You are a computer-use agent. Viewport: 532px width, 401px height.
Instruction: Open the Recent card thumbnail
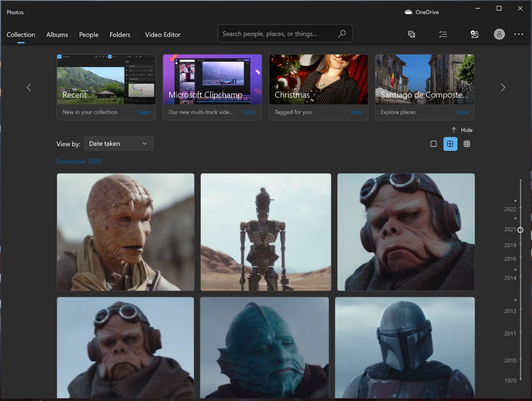(106, 79)
